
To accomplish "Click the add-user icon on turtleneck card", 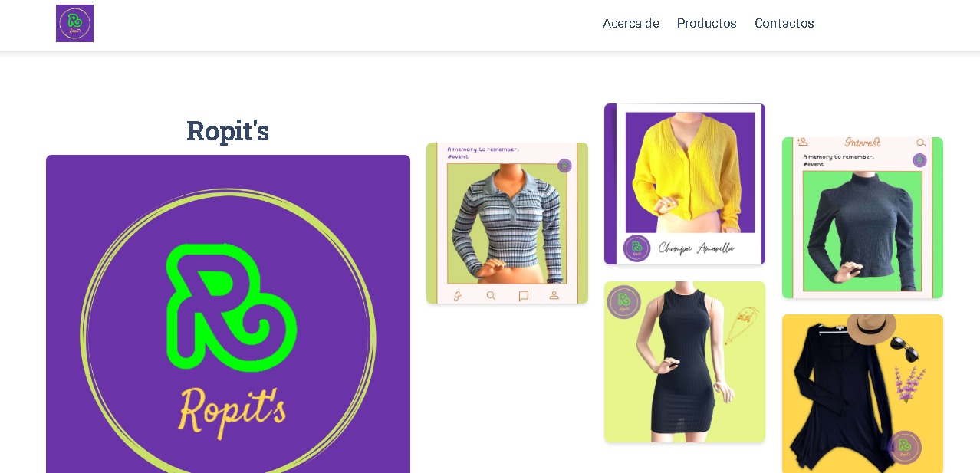I will point(803,142).
